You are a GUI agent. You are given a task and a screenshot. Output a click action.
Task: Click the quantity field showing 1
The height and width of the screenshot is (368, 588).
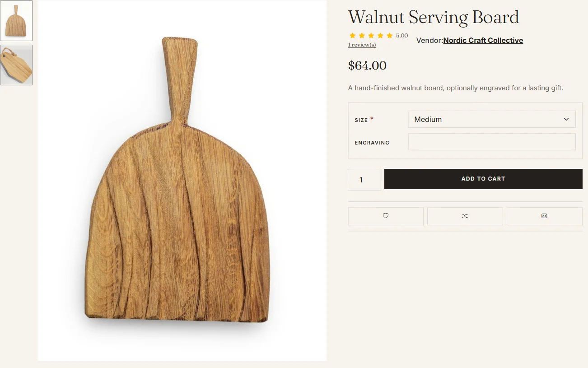[x=364, y=180]
